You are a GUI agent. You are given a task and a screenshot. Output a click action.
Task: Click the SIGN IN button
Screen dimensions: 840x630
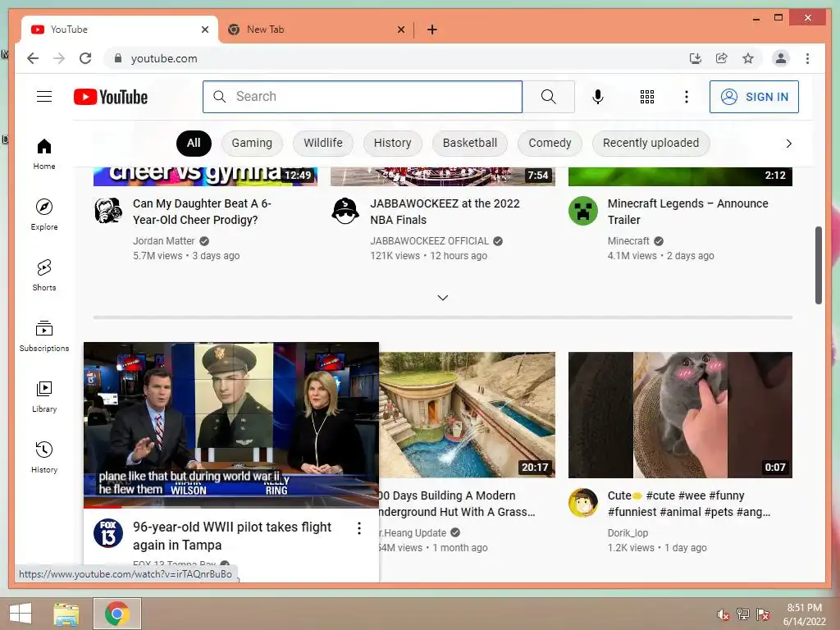point(754,97)
